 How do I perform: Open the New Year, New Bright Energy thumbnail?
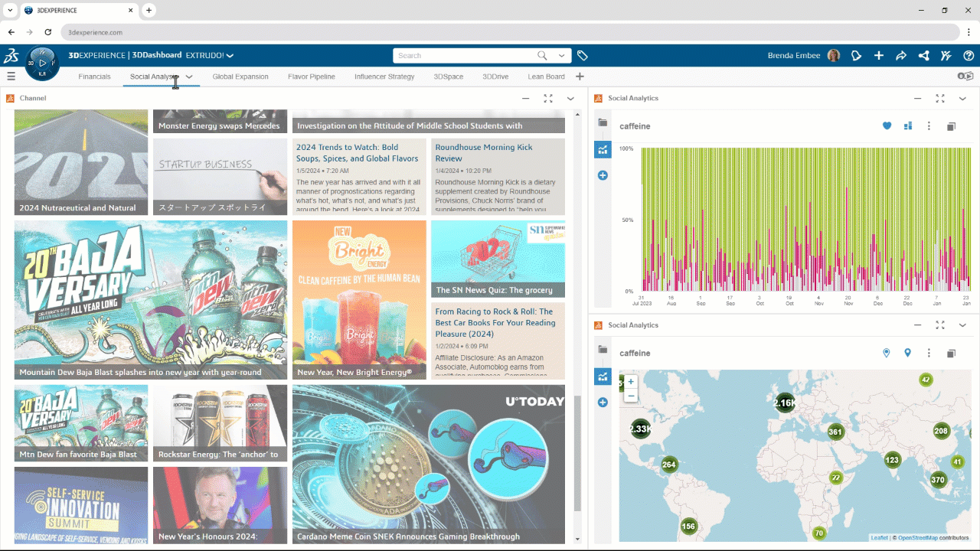tap(359, 301)
